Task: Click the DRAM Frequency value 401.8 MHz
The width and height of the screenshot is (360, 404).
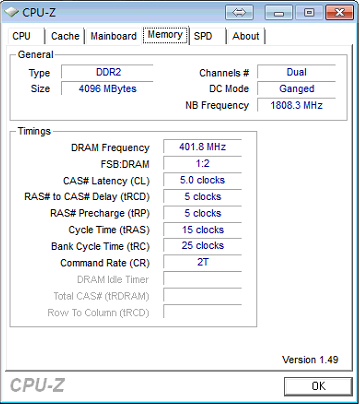Action: [x=202, y=147]
